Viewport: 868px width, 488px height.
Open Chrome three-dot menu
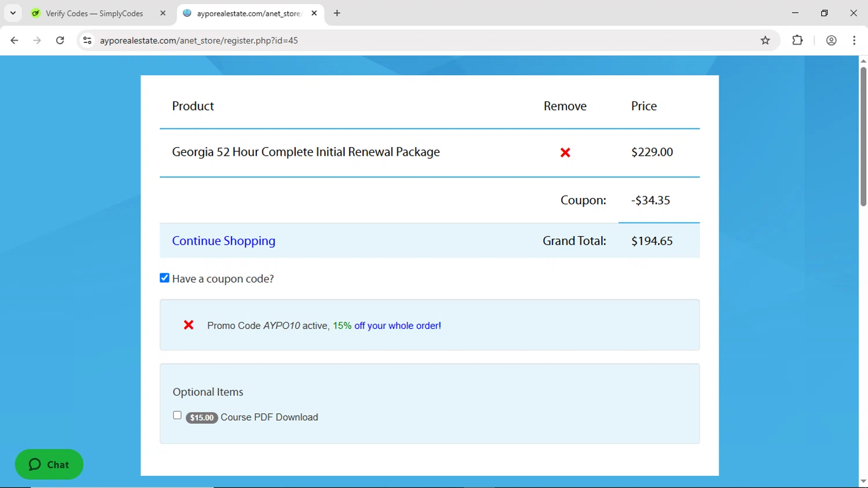(854, 41)
